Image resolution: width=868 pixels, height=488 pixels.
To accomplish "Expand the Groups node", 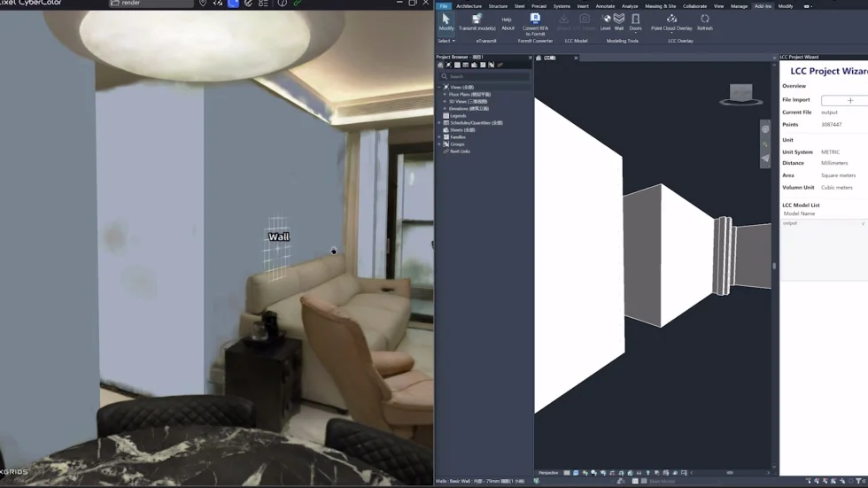I will [439, 144].
